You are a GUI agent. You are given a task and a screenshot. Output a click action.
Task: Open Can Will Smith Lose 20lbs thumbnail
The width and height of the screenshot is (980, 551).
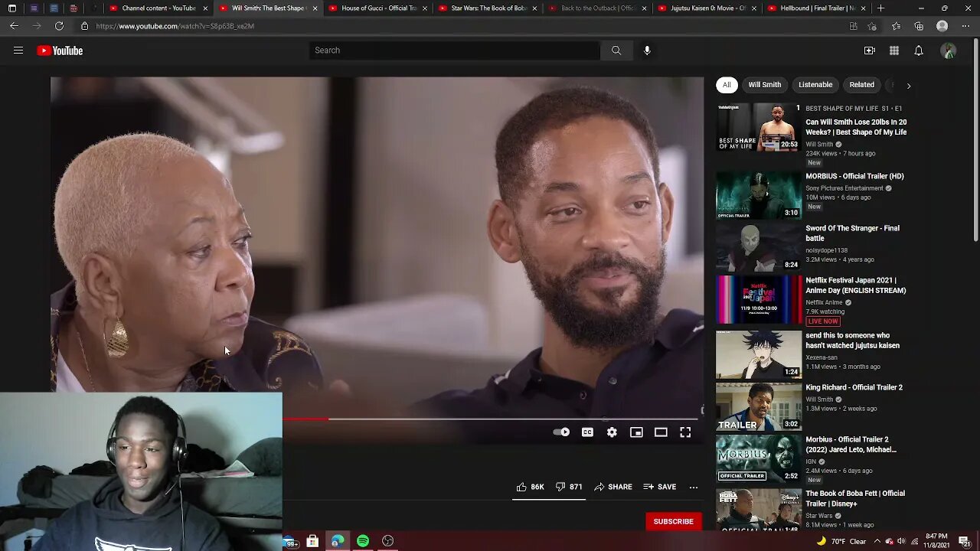point(759,127)
